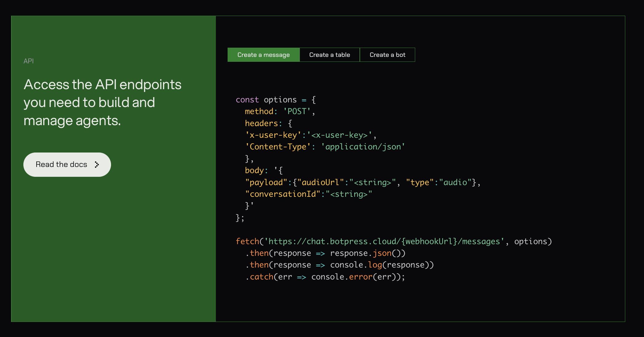This screenshot has width=644, height=337.
Task: Click the method 'POST' code line
Action: (x=280, y=111)
